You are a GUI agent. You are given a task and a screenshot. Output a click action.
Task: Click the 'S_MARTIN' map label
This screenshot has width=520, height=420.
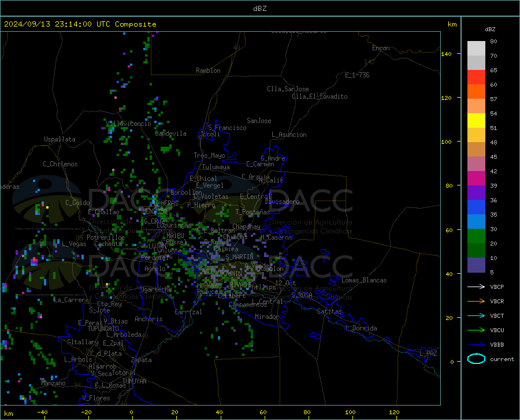(239, 257)
